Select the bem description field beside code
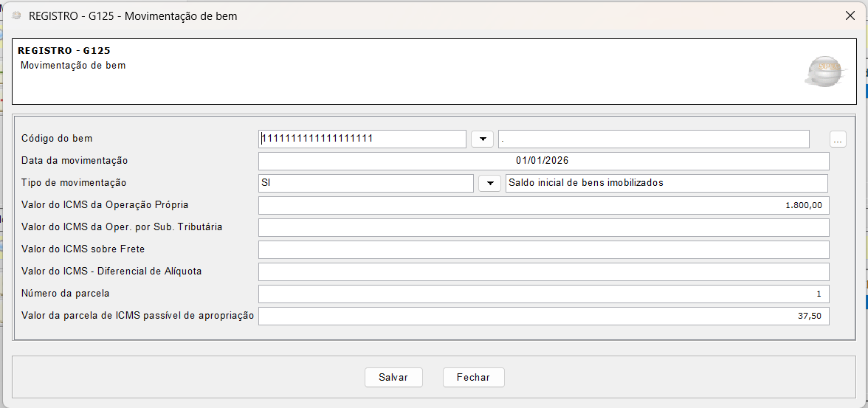The width and height of the screenshot is (868, 408). [x=654, y=139]
